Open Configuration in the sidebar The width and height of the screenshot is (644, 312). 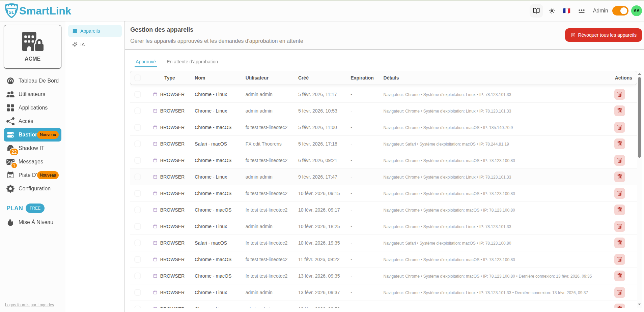(x=34, y=189)
